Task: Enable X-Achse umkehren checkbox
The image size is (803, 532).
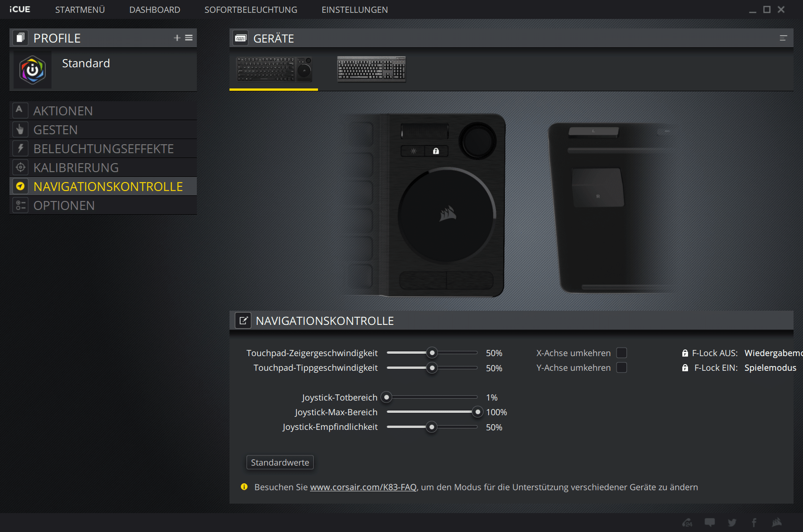Action: [x=622, y=353]
